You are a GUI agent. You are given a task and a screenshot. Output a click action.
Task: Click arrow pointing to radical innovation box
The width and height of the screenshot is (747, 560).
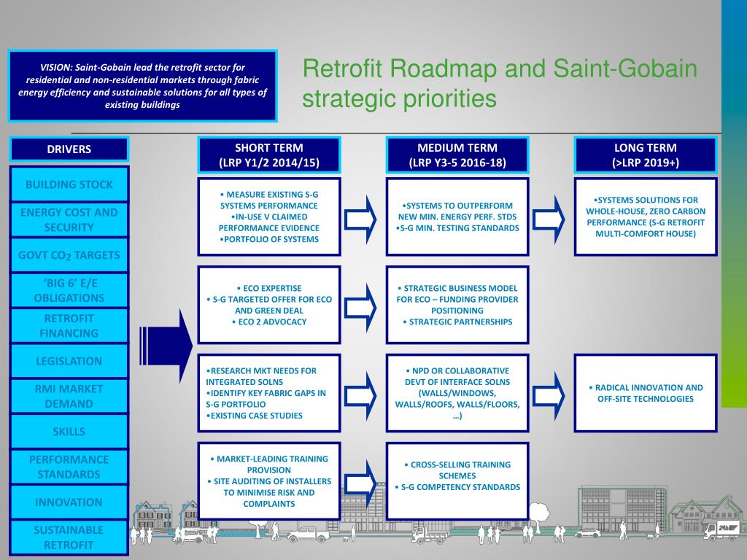click(x=549, y=396)
